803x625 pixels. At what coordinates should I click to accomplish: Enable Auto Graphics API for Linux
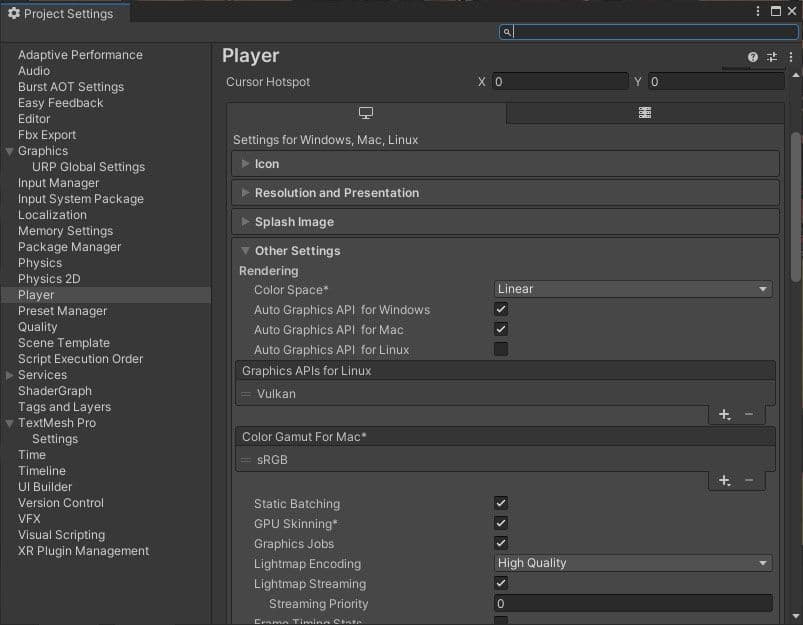(501, 349)
